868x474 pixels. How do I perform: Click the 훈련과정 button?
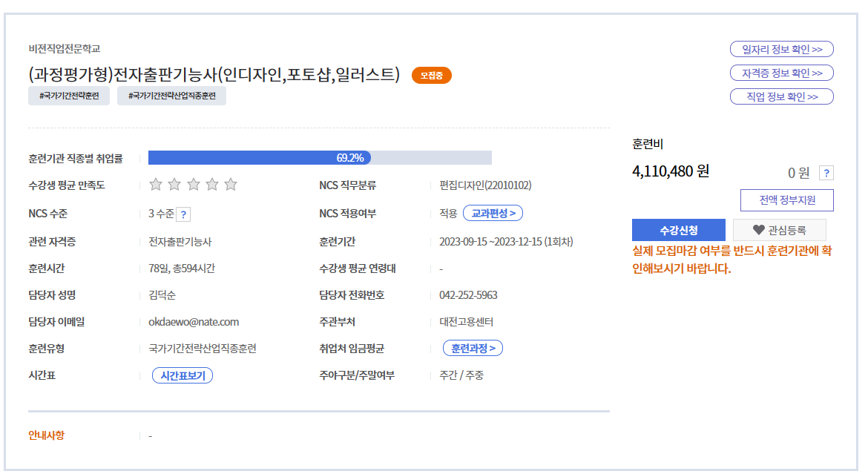point(473,348)
